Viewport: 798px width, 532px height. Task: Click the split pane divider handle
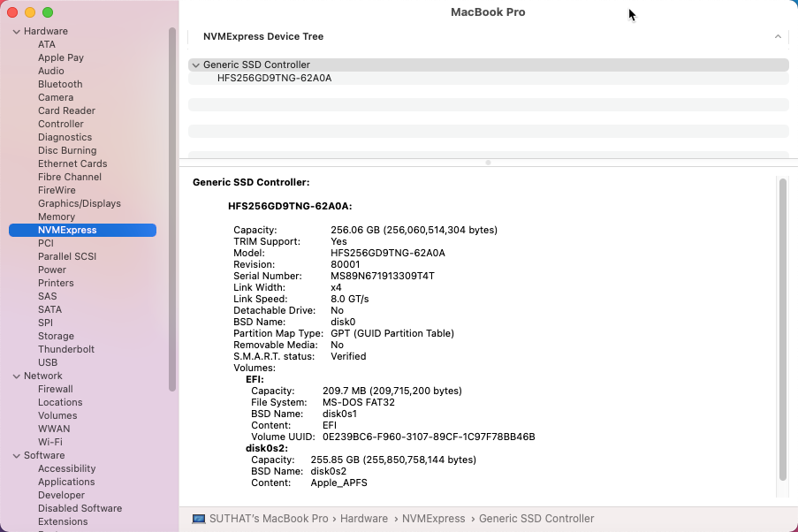pyautogui.click(x=488, y=163)
